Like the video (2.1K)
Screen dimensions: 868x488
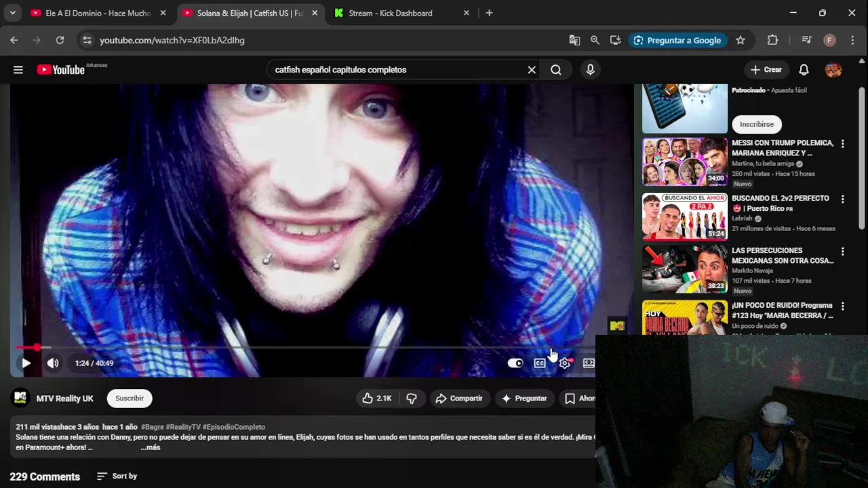tap(377, 399)
